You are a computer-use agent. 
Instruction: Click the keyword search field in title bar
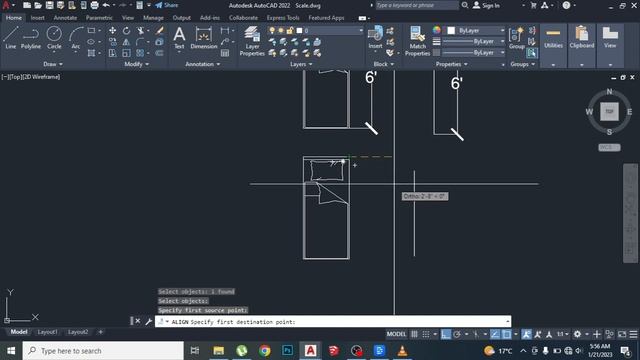point(416,5)
